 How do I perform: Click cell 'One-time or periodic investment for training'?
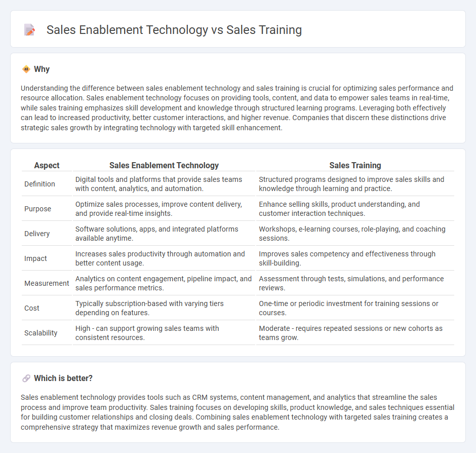pyautogui.click(x=355, y=308)
